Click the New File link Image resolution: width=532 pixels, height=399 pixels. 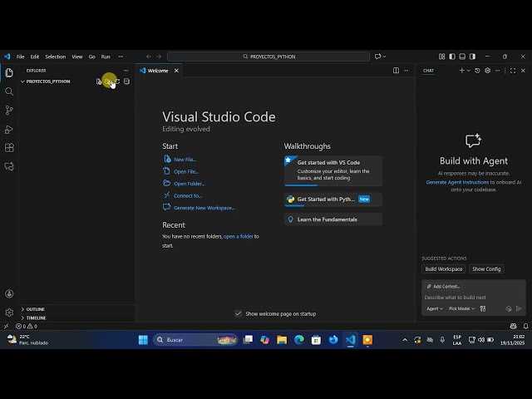click(x=185, y=160)
